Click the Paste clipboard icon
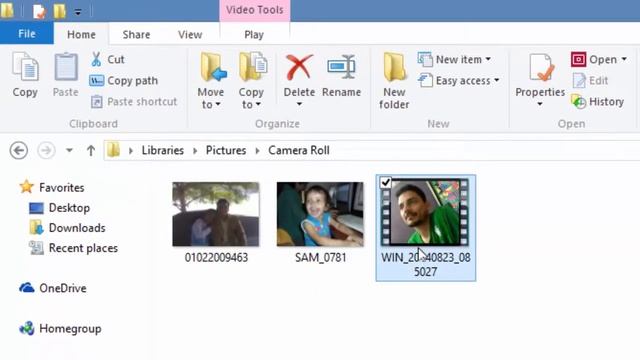 [x=66, y=67]
